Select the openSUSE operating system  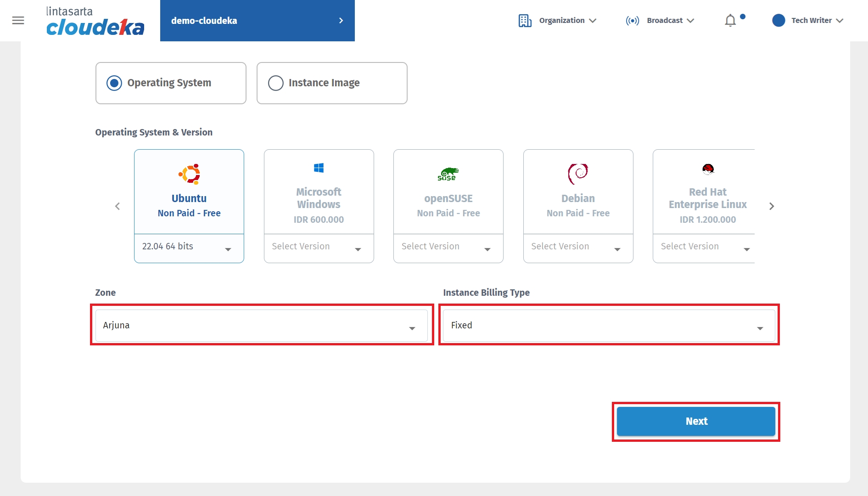pyautogui.click(x=448, y=192)
